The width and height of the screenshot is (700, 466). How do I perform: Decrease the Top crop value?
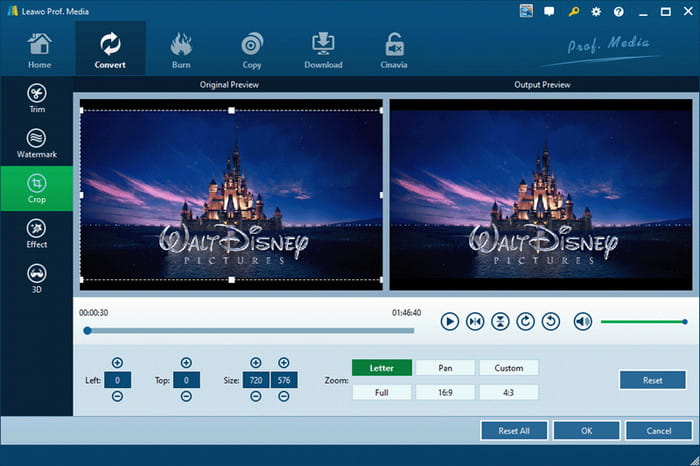point(186,396)
